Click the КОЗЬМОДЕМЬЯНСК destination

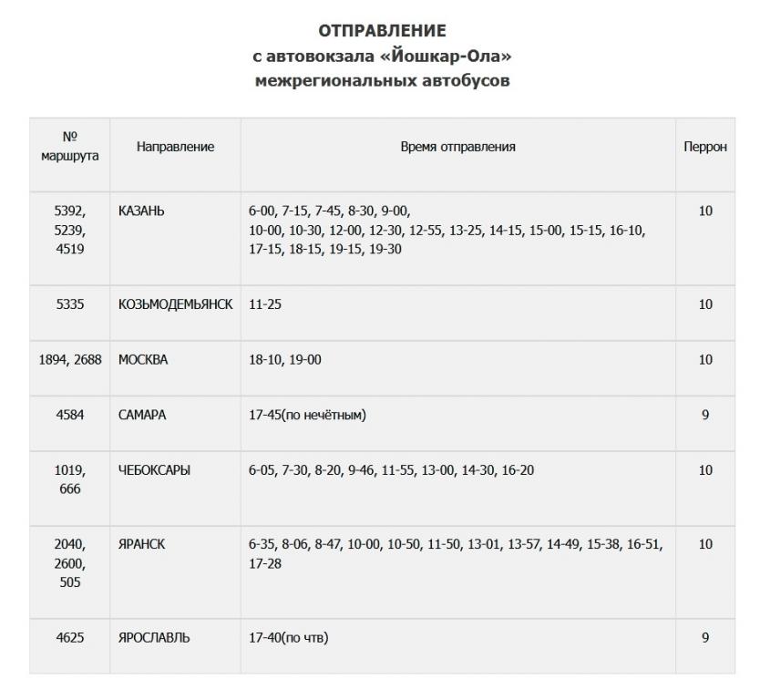click(x=175, y=304)
